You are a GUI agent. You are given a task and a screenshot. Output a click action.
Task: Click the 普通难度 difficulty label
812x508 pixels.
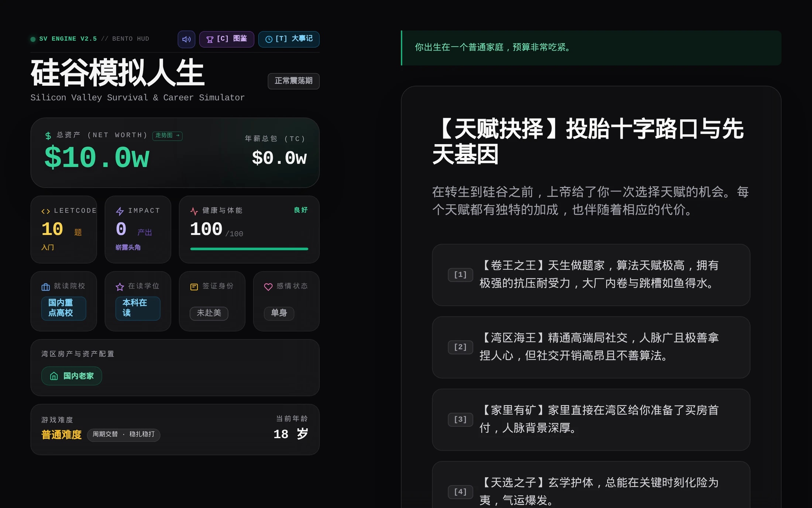[61, 435]
